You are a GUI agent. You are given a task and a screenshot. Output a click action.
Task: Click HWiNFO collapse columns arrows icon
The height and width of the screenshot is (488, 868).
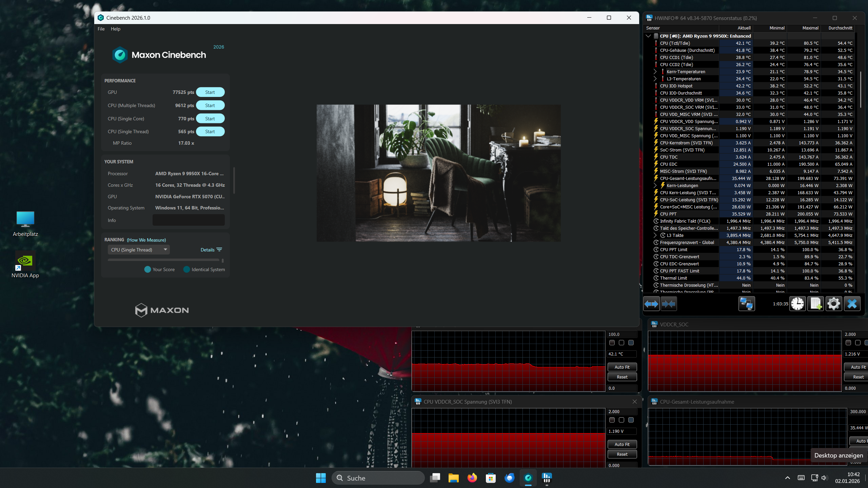pos(668,304)
